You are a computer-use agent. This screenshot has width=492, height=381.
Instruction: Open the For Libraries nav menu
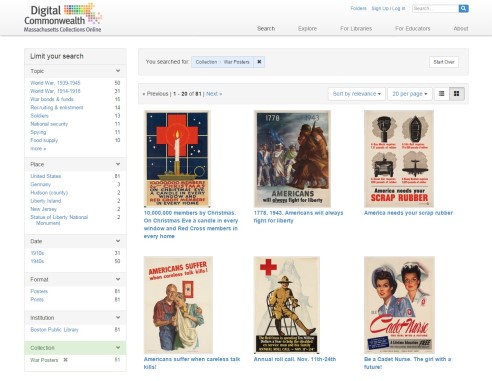coord(356,29)
